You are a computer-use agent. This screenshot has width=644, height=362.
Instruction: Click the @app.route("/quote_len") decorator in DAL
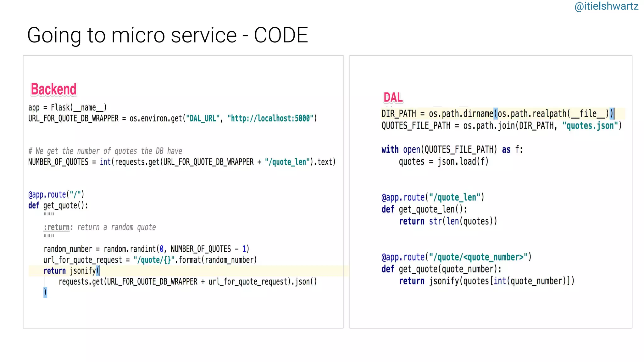[433, 197]
